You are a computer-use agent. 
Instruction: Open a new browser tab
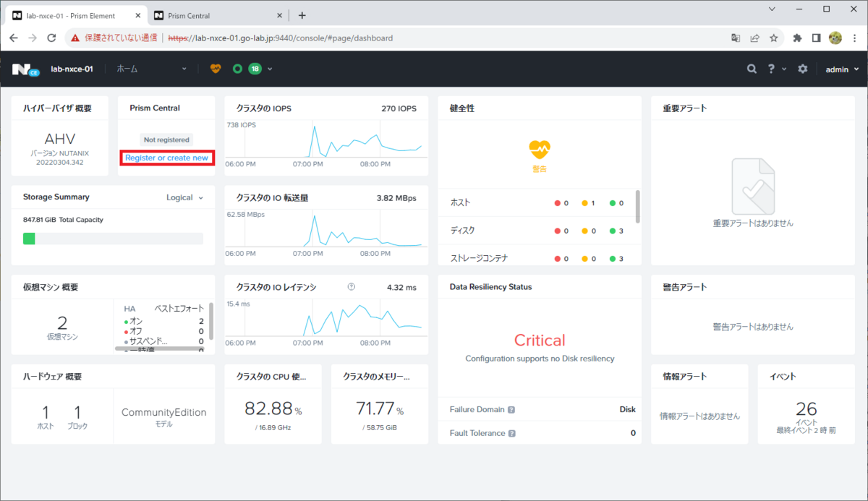coord(302,15)
